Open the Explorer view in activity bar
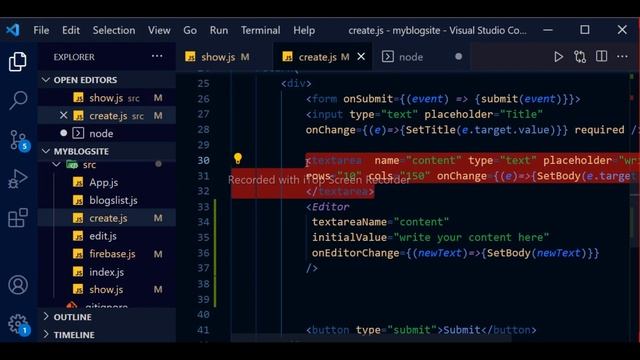Viewport: 640px width, 360px height. (x=18, y=62)
